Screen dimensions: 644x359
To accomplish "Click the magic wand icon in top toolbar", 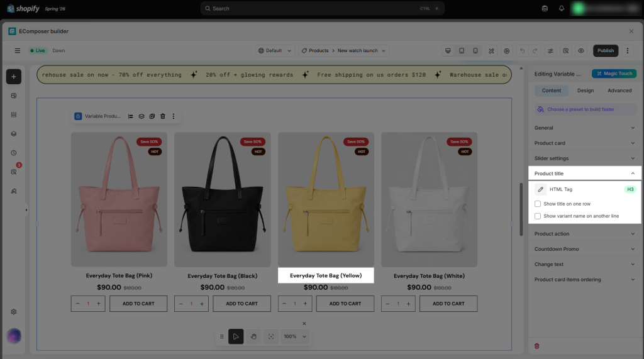I will [491, 50].
